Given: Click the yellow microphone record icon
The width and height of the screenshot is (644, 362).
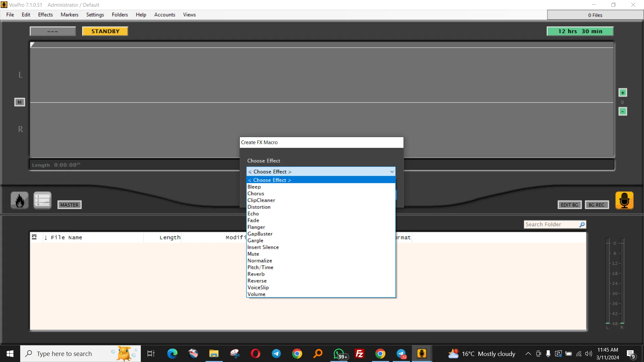Looking at the screenshot, I should click(624, 200).
